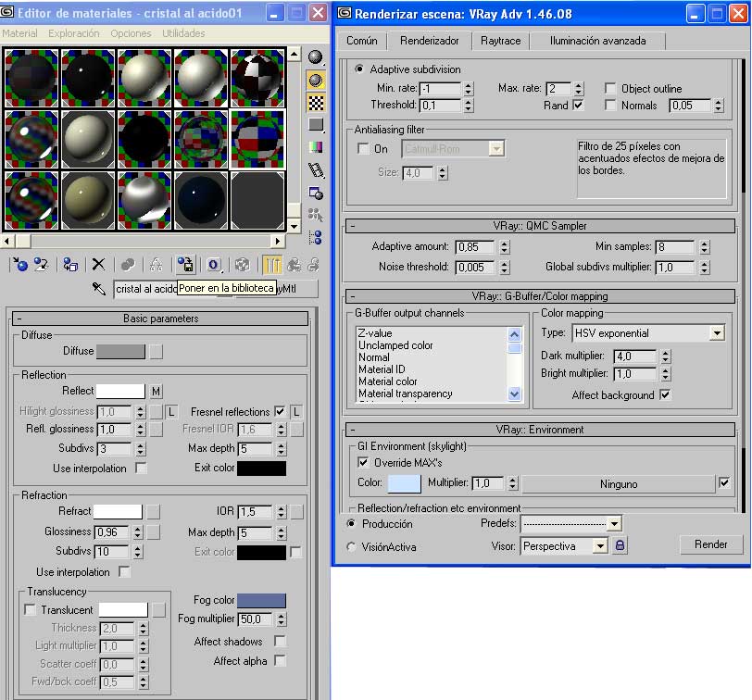Screen dimensions: 752x700
Task: Click the Reset Map X icon
Action: pyautogui.click(x=98, y=264)
